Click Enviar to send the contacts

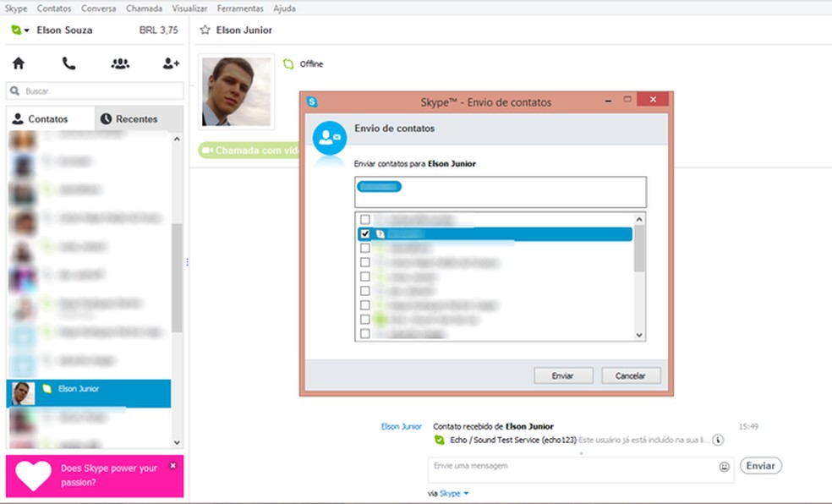click(x=562, y=375)
